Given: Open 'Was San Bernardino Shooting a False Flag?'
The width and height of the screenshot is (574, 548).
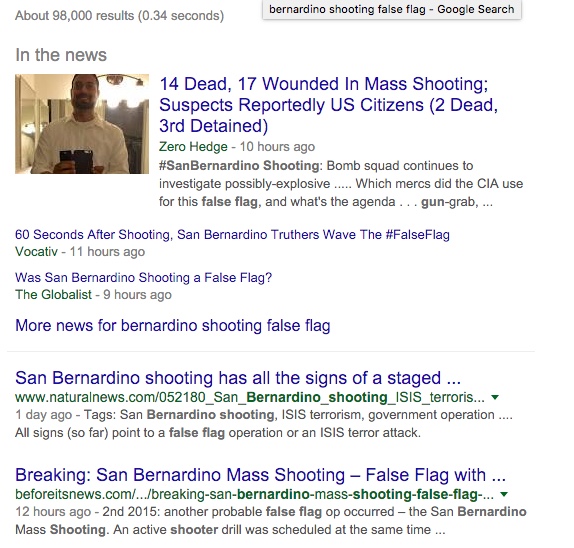Looking at the screenshot, I should point(144,277).
